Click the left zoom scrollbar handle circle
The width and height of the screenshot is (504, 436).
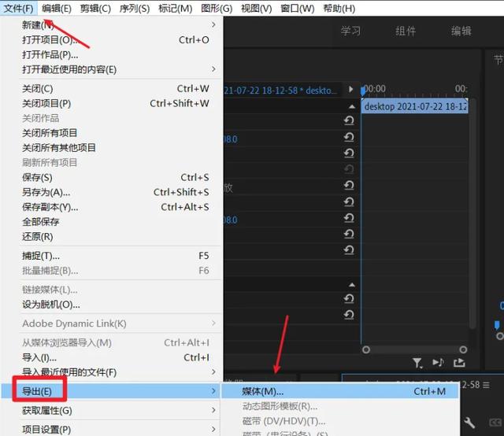[366, 349]
